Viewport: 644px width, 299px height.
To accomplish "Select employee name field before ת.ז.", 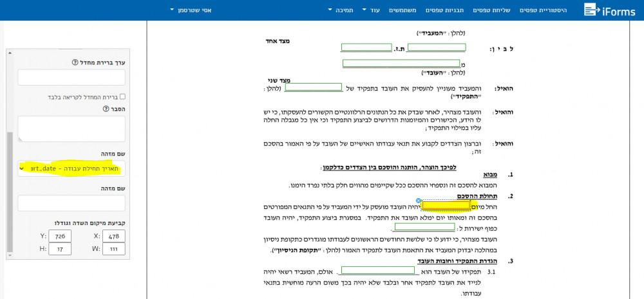I will [x=437, y=47].
